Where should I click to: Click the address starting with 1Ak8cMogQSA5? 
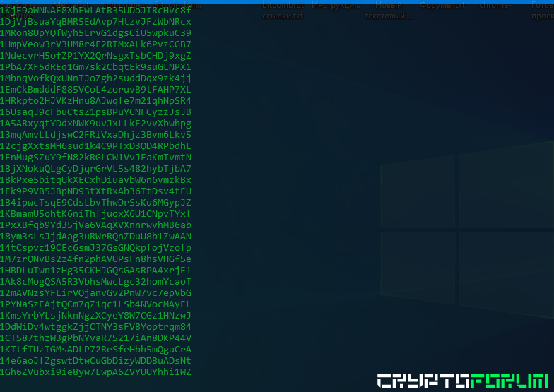tap(95, 281)
